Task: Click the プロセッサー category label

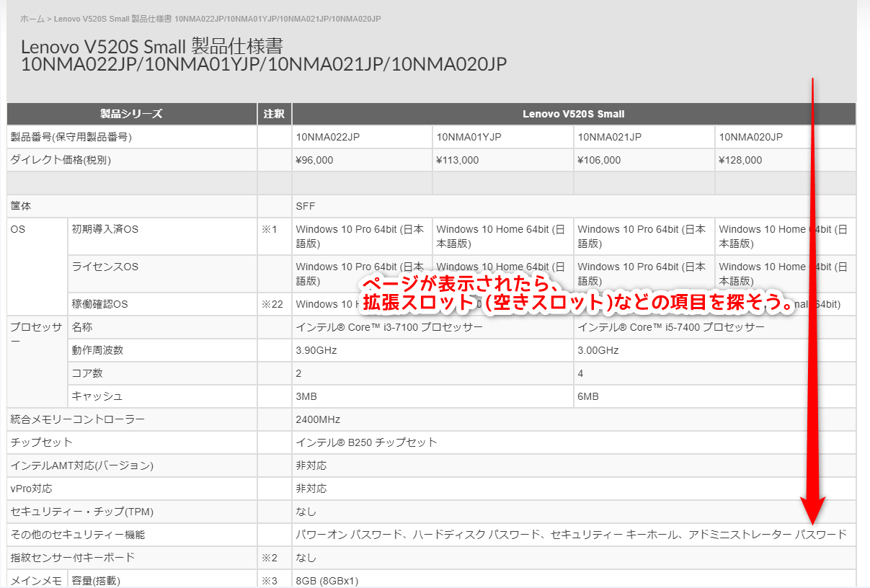Action: click(x=37, y=334)
